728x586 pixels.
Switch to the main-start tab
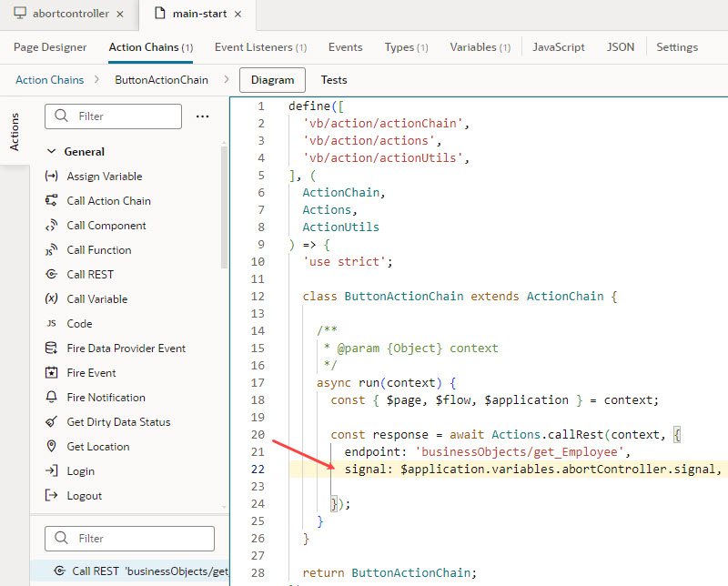click(x=199, y=14)
